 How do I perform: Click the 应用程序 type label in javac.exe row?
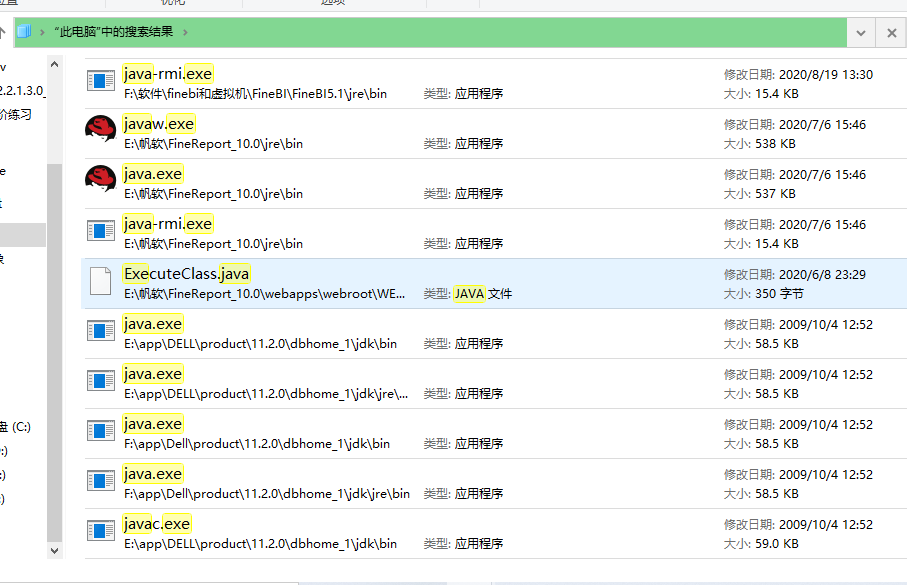(x=479, y=544)
